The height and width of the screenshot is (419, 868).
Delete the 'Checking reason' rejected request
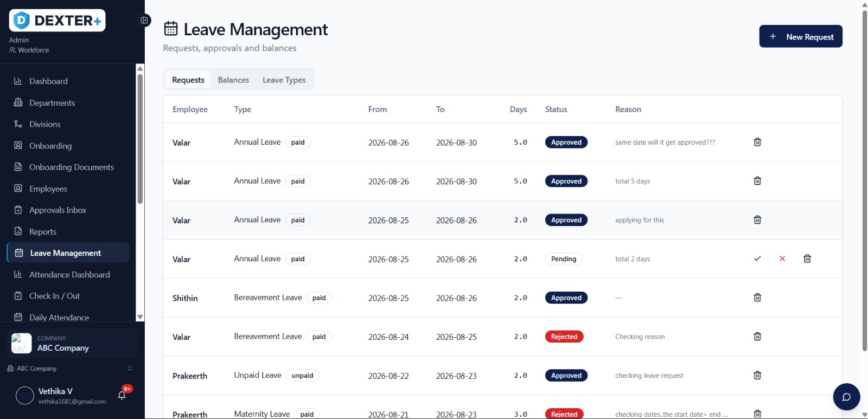point(757,337)
